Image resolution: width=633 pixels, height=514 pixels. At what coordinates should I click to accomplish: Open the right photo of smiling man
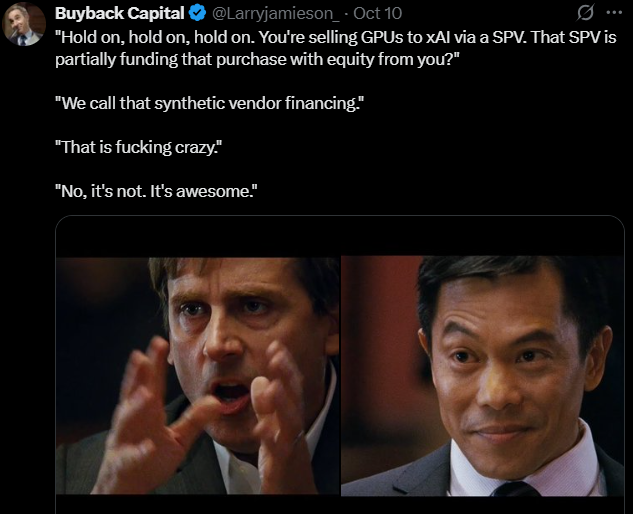pyautogui.click(x=482, y=375)
